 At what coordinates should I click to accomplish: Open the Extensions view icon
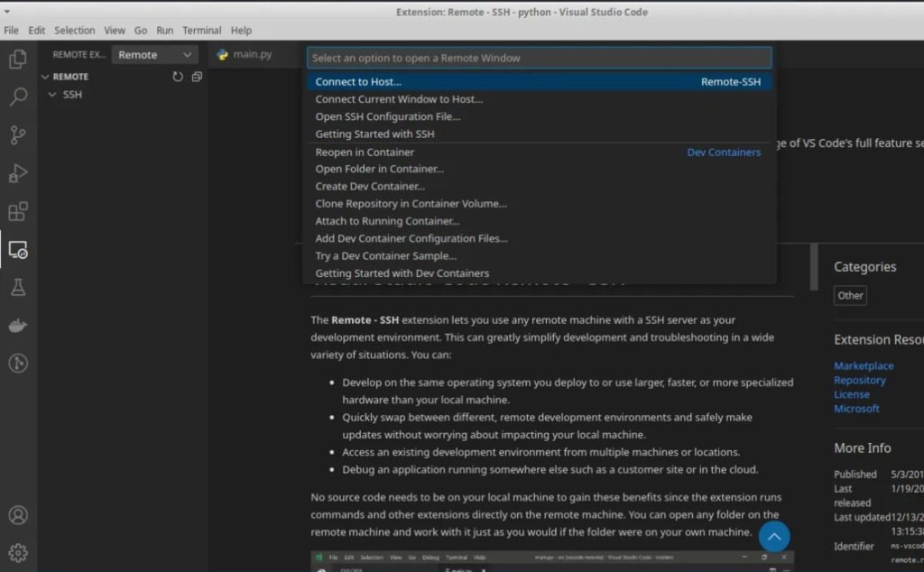click(18, 211)
